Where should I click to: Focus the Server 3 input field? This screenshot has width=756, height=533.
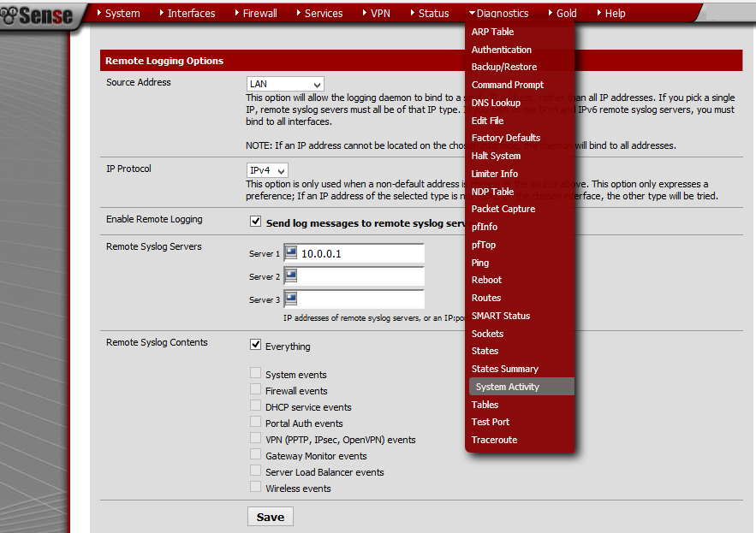(x=354, y=299)
